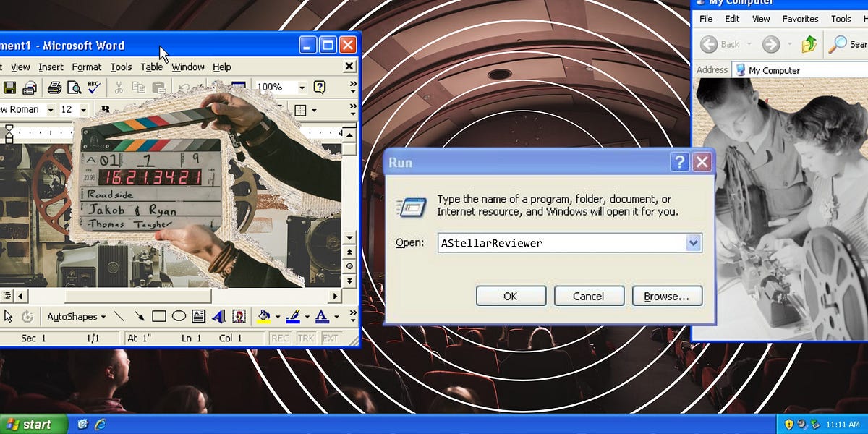Screen dimensions: 868x434
Task: Click the Paste clipboard icon in Word
Action: [158, 88]
